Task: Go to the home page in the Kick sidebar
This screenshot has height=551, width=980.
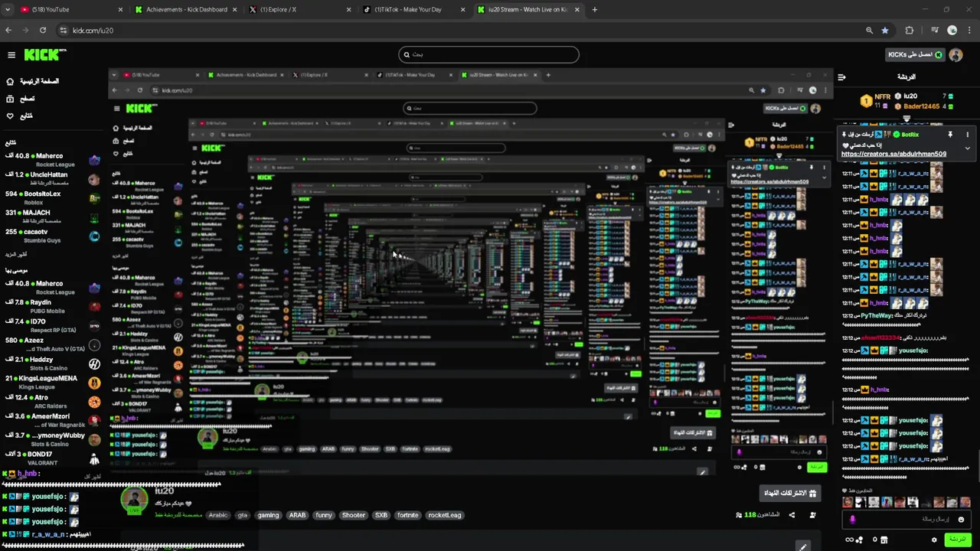Action: [32, 81]
